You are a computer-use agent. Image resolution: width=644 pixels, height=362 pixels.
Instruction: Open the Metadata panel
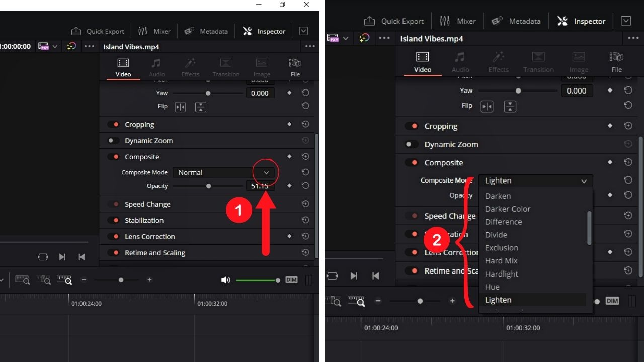(x=206, y=31)
